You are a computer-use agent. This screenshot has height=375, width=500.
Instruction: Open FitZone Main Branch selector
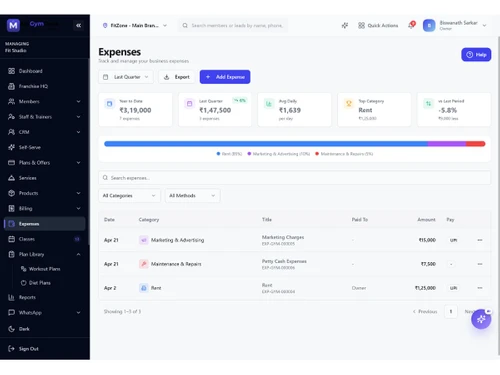click(135, 25)
